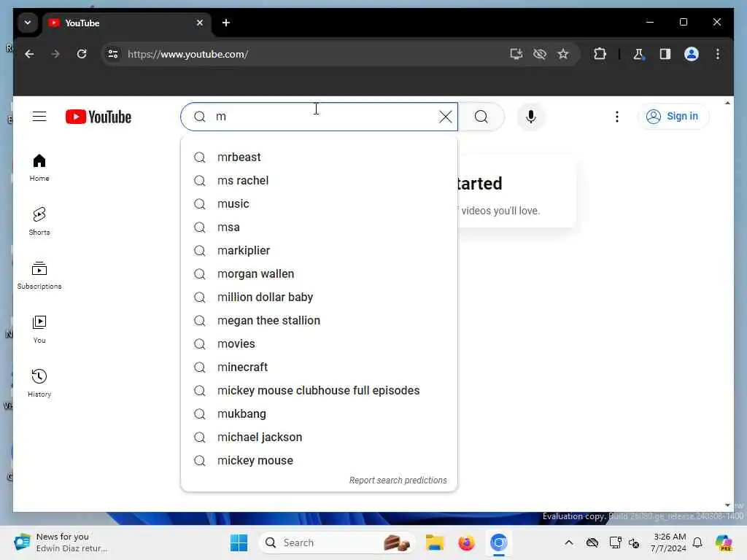Open a new tab

click(226, 23)
